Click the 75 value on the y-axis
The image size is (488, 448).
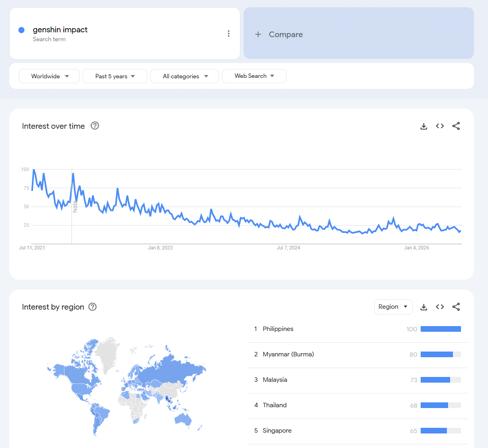[26, 188]
